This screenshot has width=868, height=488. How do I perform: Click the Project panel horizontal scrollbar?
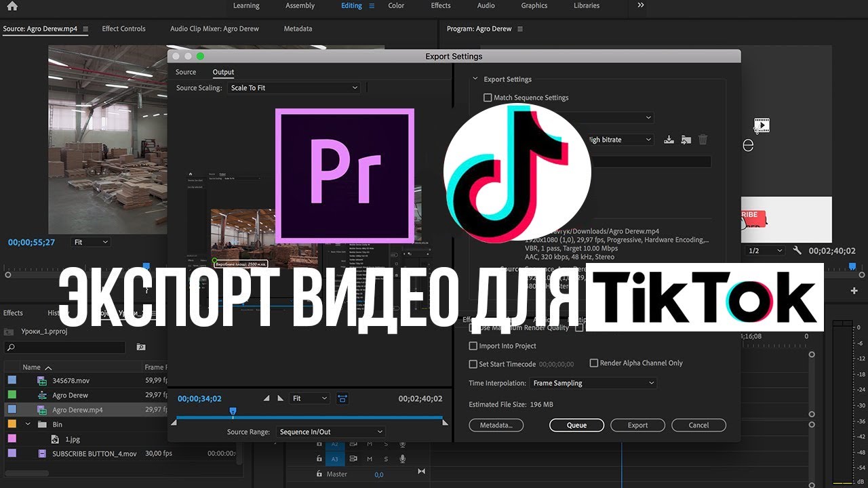point(27,473)
